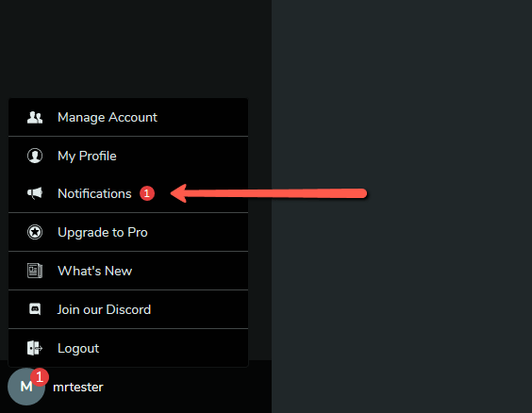Select Notifications menu item
532x413 pixels.
128,193
